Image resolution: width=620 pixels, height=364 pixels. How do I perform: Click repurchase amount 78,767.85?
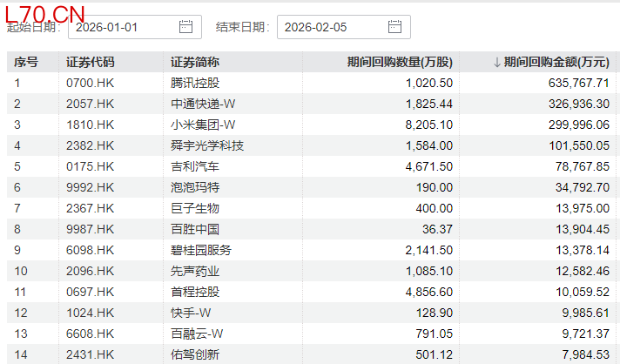pyautogui.click(x=583, y=167)
